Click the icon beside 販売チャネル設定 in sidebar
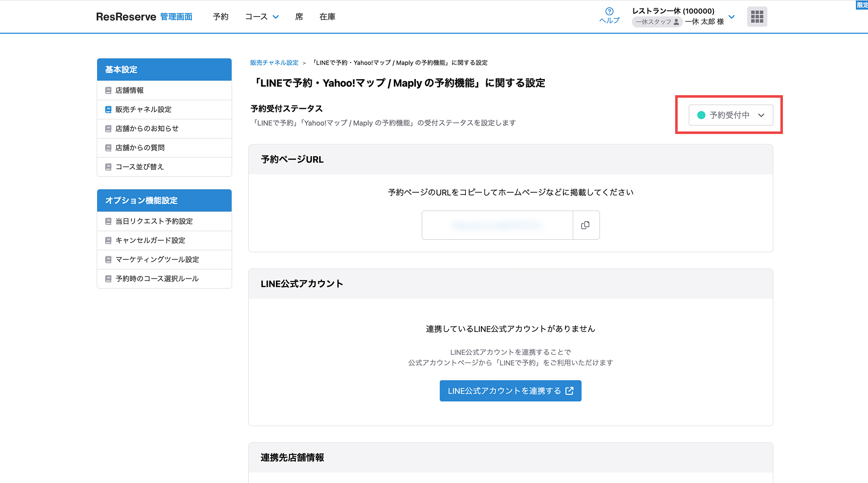Viewport: 868px width, 483px height. pos(108,110)
